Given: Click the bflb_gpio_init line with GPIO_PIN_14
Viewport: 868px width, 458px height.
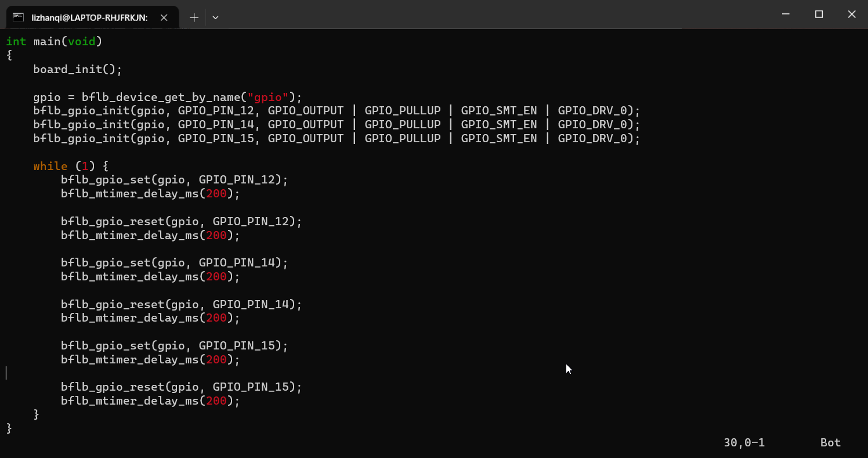Looking at the screenshot, I should click(x=337, y=125).
